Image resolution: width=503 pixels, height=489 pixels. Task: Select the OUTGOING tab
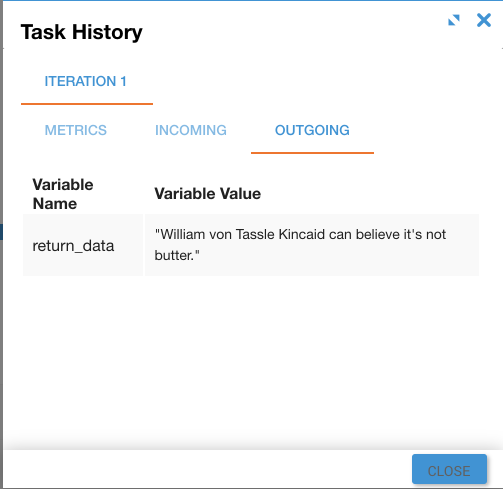[312, 130]
